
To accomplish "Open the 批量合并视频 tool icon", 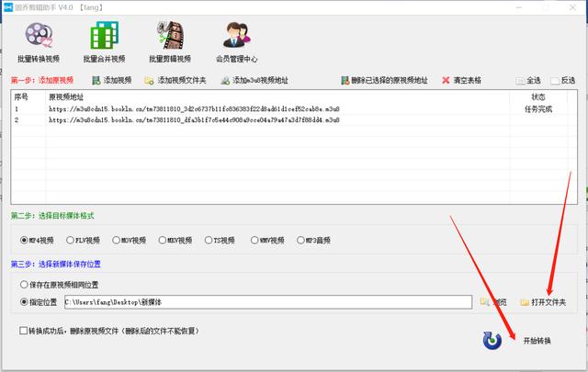I will 104,42.
